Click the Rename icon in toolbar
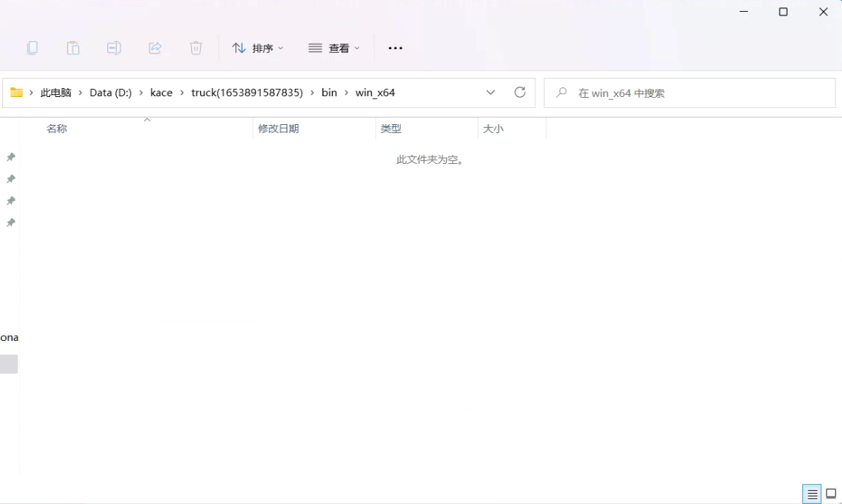 (114, 48)
